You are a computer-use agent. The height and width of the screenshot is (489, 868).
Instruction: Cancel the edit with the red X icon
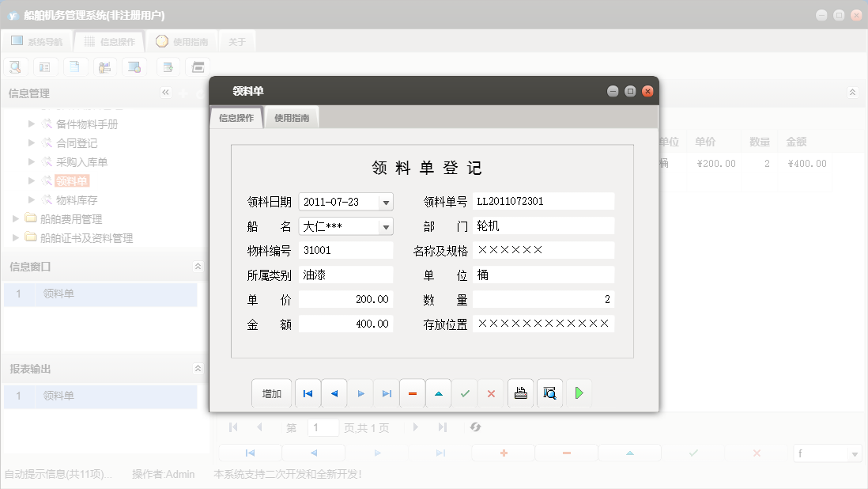point(491,393)
